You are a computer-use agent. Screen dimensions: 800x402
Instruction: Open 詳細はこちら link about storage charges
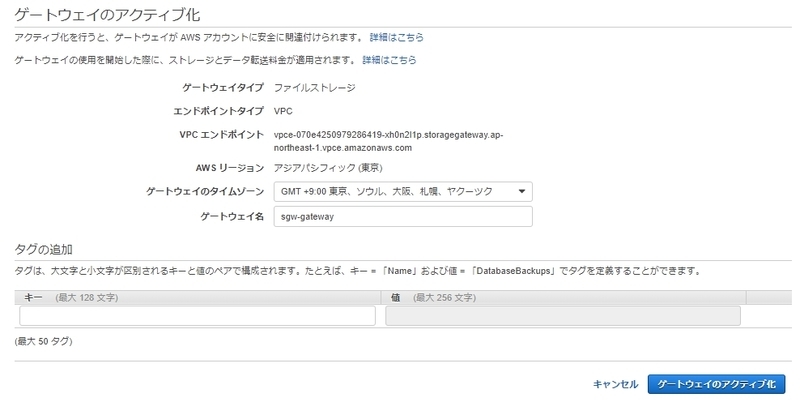point(389,60)
